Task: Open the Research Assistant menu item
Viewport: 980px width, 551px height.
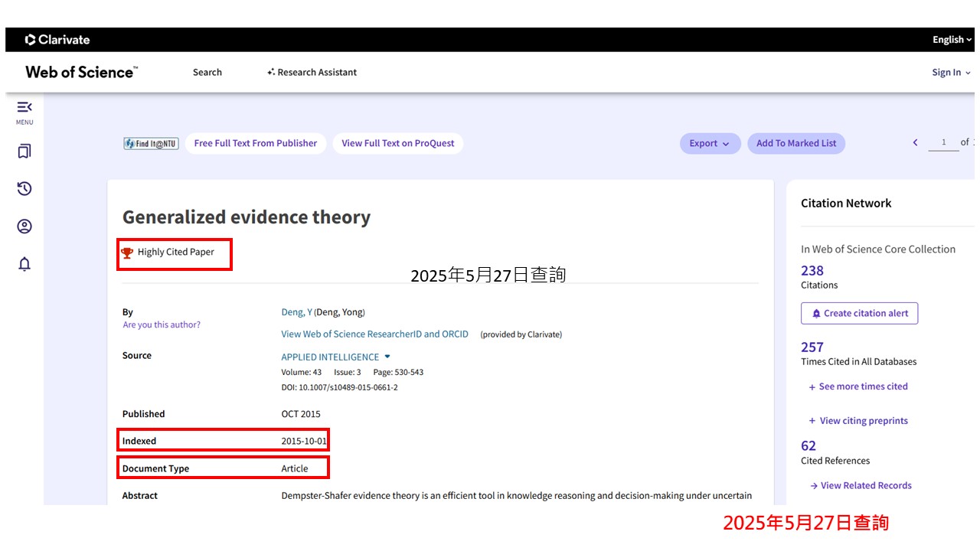Action: tap(312, 72)
